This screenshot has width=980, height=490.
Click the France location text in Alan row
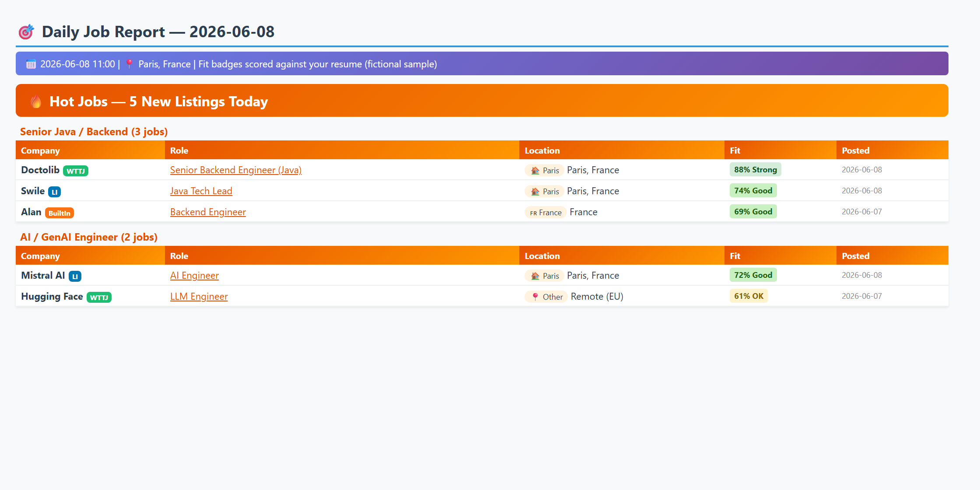[x=584, y=212]
